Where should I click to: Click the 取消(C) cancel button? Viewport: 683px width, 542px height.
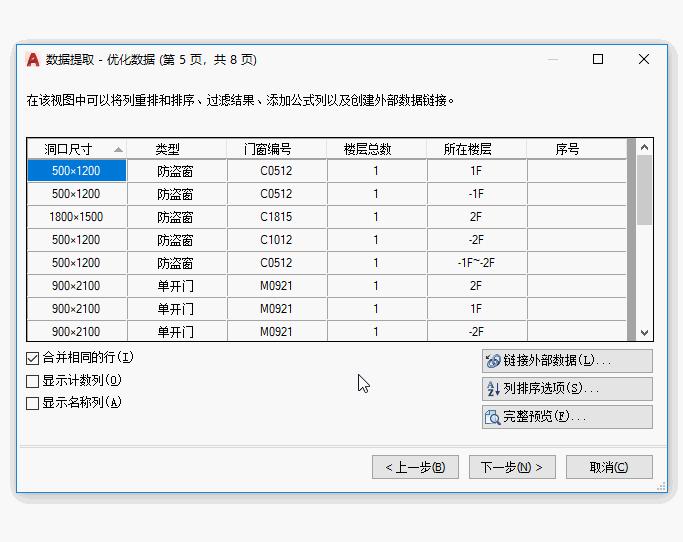click(x=609, y=467)
